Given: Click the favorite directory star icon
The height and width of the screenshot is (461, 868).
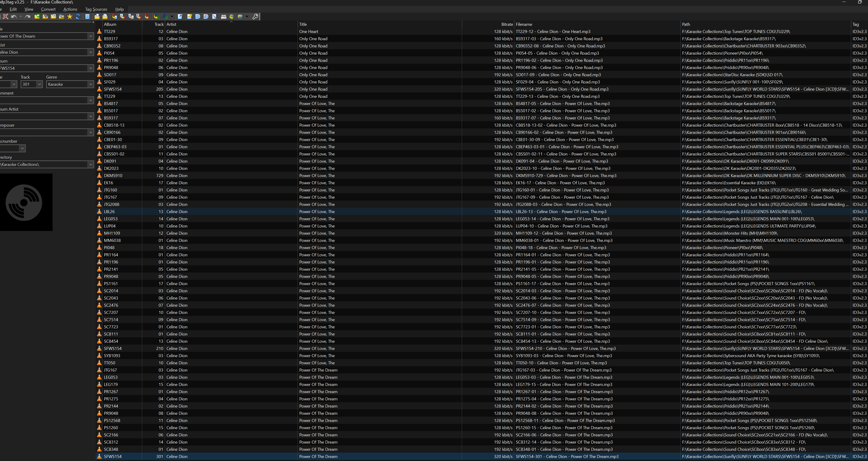Looking at the screenshot, I should pos(70,16).
